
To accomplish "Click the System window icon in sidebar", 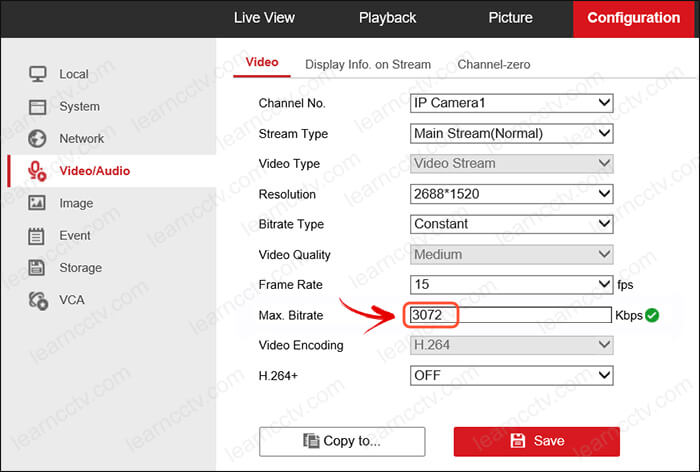I will point(38,106).
